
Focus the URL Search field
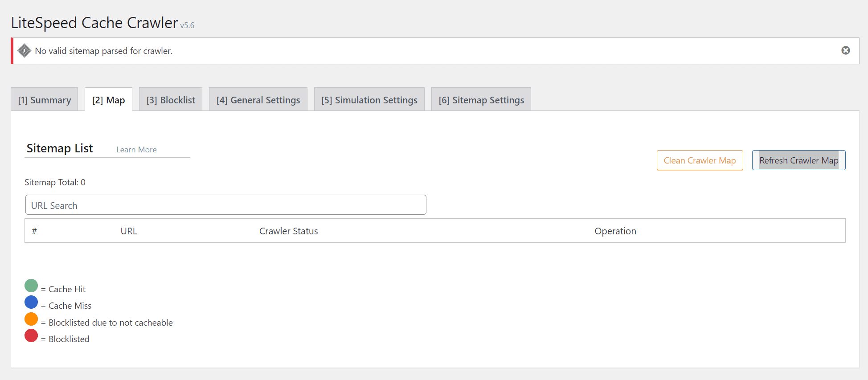(225, 205)
